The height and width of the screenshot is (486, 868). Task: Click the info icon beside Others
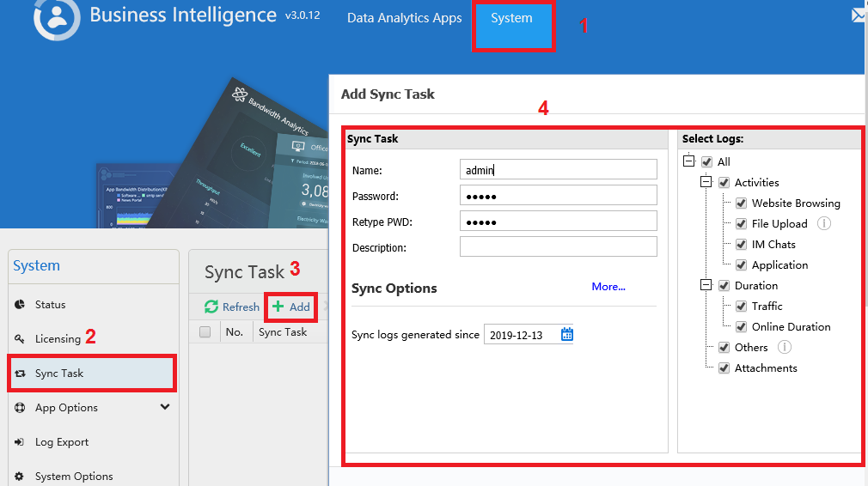tap(785, 347)
